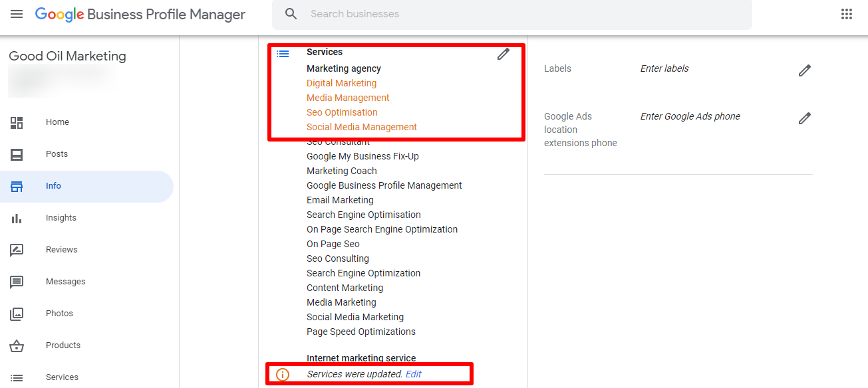Click the Email Marketing service
868x388 pixels.
(340, 200)
